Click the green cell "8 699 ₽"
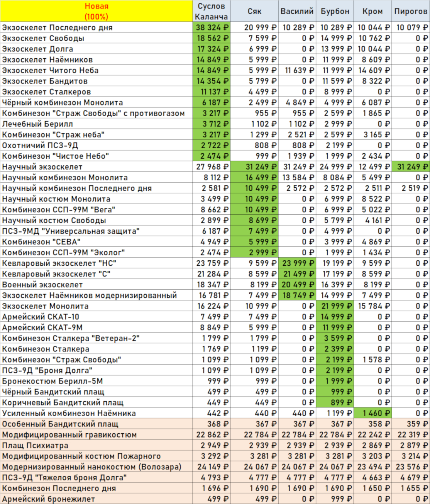 tap(254, 221)
